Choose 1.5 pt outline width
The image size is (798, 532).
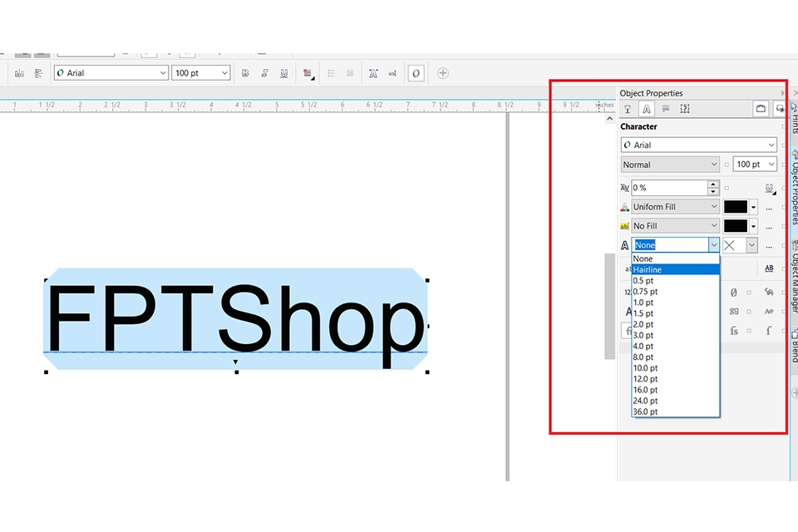tap(675, 313)
